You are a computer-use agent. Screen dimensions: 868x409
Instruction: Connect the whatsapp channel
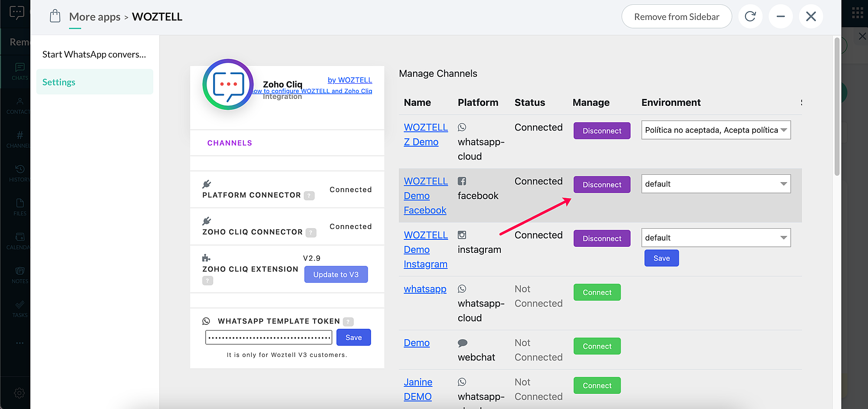tap(597, 292)
